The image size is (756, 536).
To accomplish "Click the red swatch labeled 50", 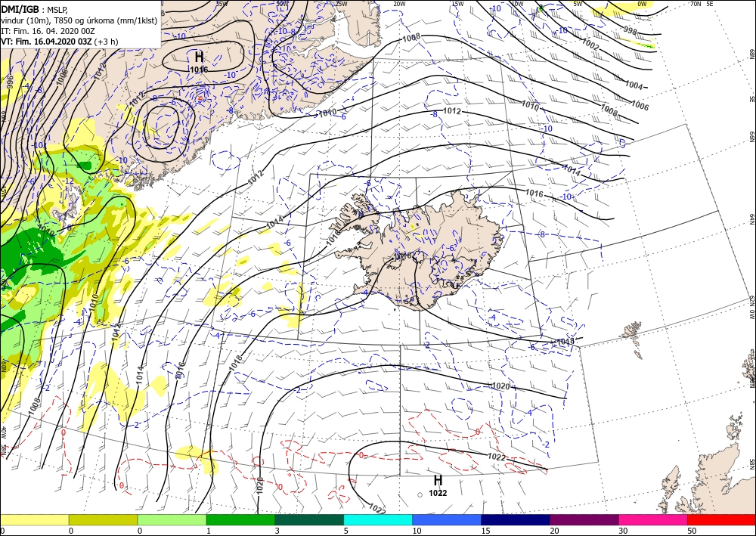I will (721, 519).
